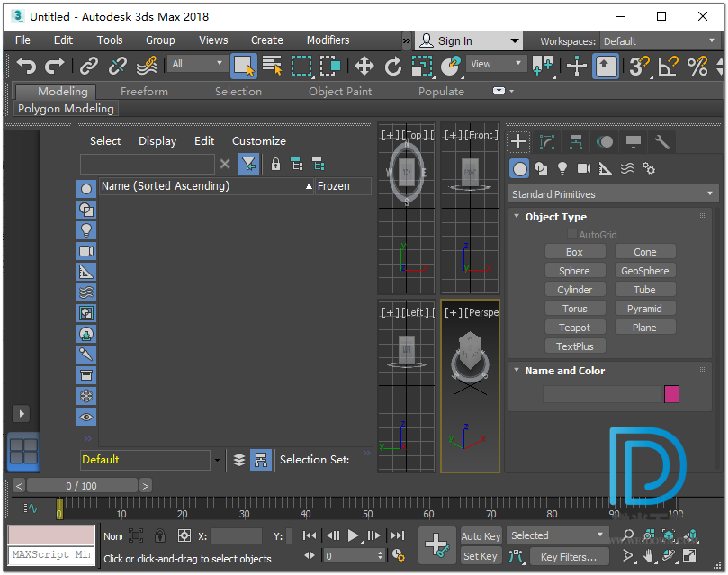Open Scene Explorer Customize menu
728x575 pixels.
click(259, 141)
